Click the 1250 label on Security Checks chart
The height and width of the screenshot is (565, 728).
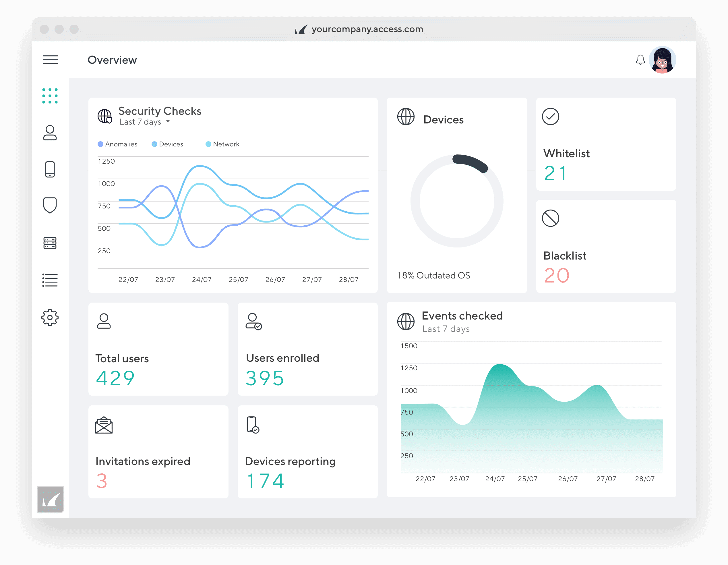[x=106, y=161]
